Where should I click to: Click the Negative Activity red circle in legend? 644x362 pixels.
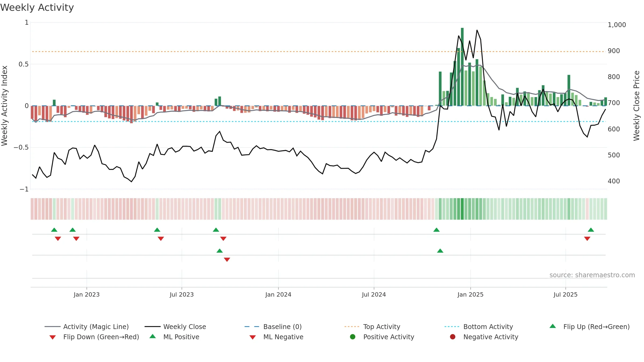(453, 337)
